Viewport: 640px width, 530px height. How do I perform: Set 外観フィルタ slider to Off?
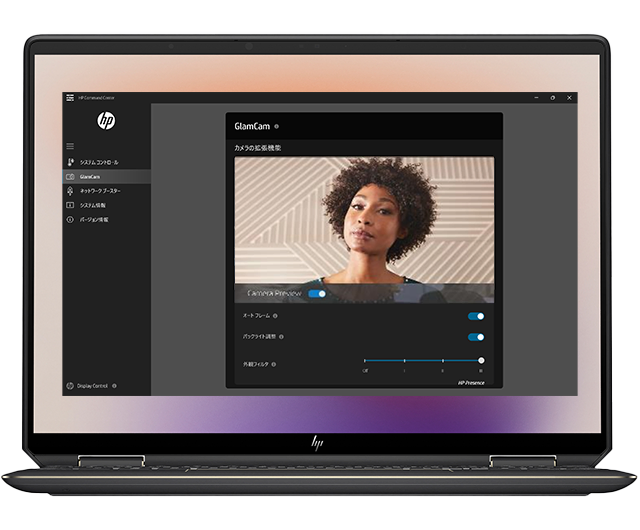pos(365,360)
